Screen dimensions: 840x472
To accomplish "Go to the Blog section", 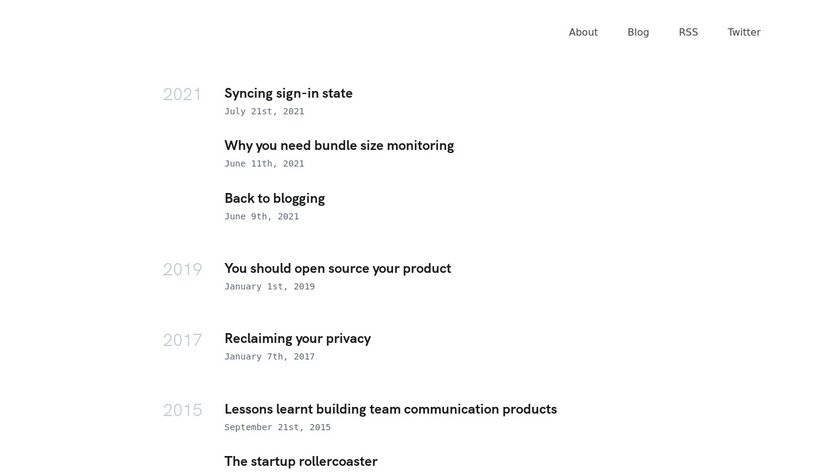I will tap(638, 32).
